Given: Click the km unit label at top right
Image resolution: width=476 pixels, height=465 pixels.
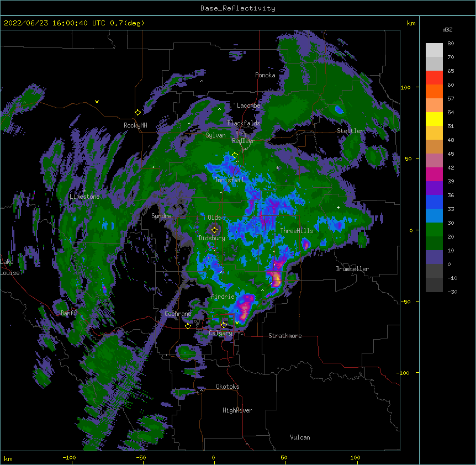Looking at the screenshot, I should (411, 23).
